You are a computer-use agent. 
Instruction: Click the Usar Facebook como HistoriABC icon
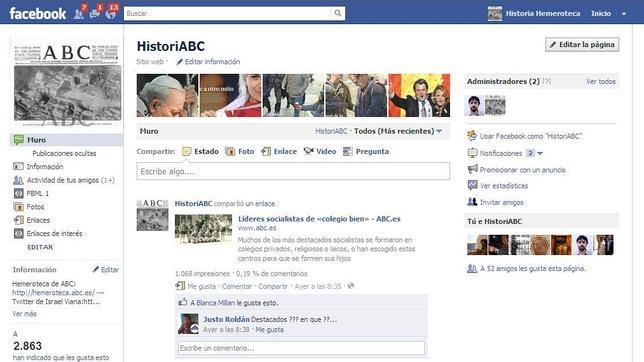pyautogui.click(x=472, y=136)
